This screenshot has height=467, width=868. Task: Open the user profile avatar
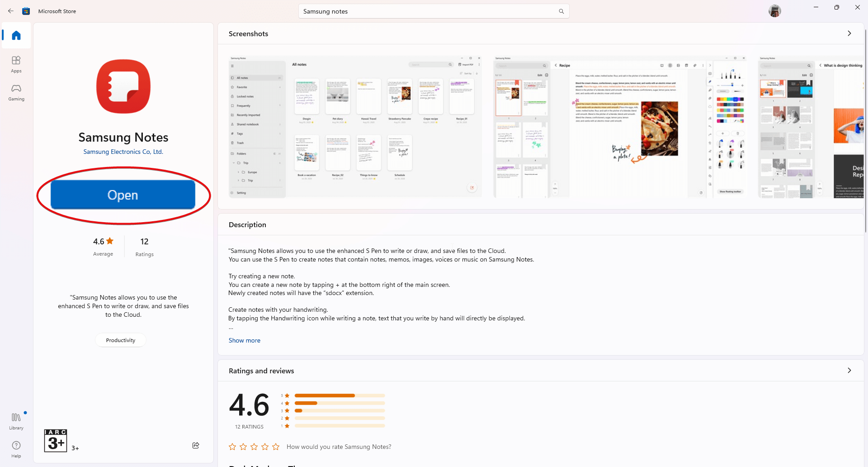pyautogui.click(x=774, y=11)
